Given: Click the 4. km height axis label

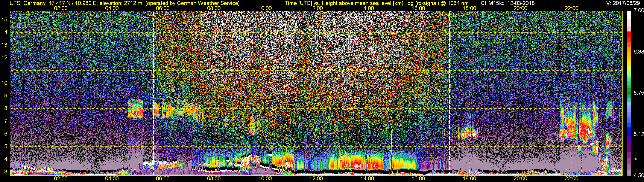Looking at the screenshot, I should click(x=6, y=159).
